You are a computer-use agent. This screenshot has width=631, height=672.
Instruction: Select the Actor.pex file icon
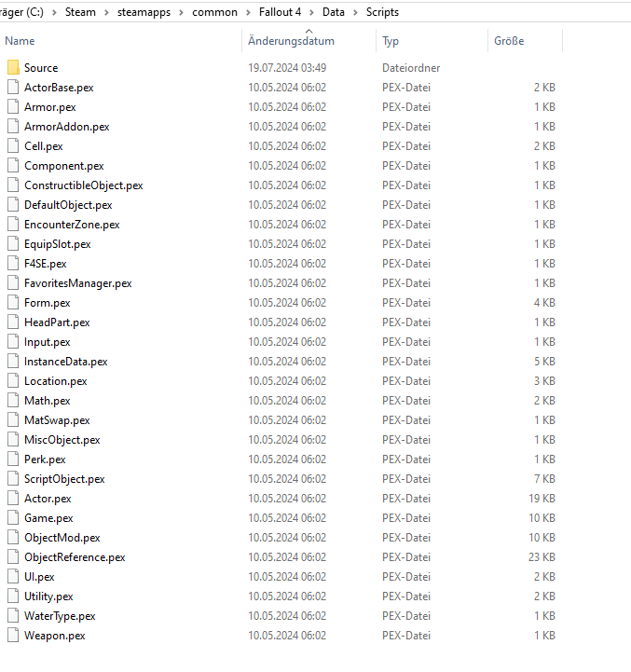pyautogui.click(x=13, y=499)
